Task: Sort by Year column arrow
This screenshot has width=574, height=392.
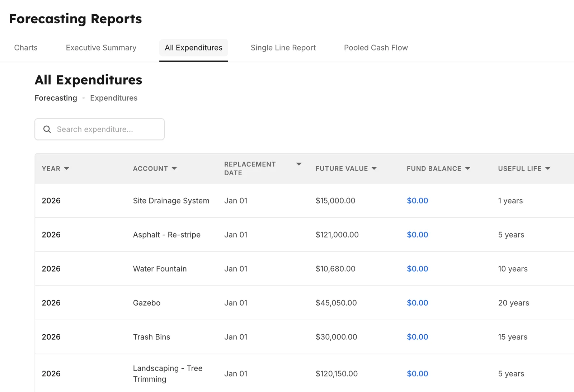Action: point(66,168)
